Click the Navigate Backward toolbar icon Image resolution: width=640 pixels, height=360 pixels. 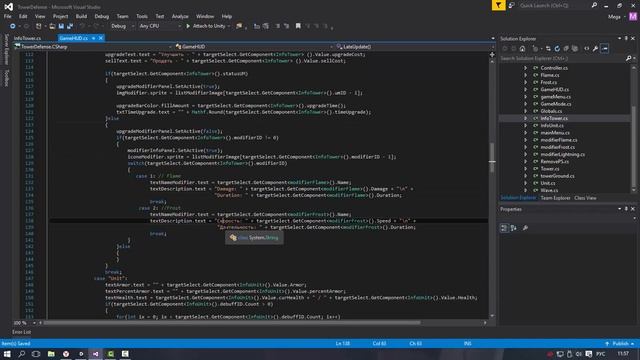[x=13, y=26]
